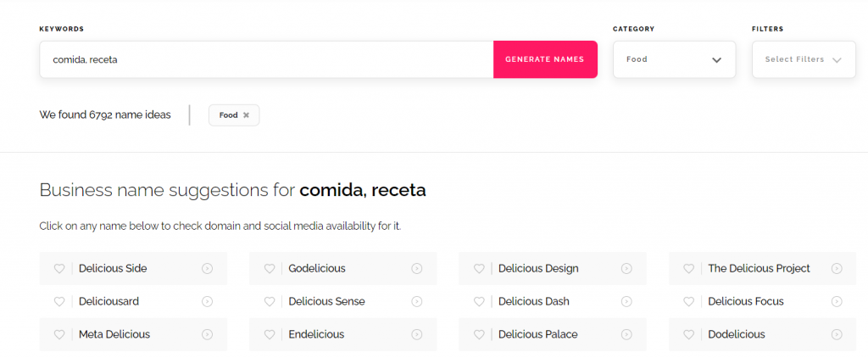Click the Dodelicious name suggestion
This screenshot has width=868, height=358.
coord(736,334)
